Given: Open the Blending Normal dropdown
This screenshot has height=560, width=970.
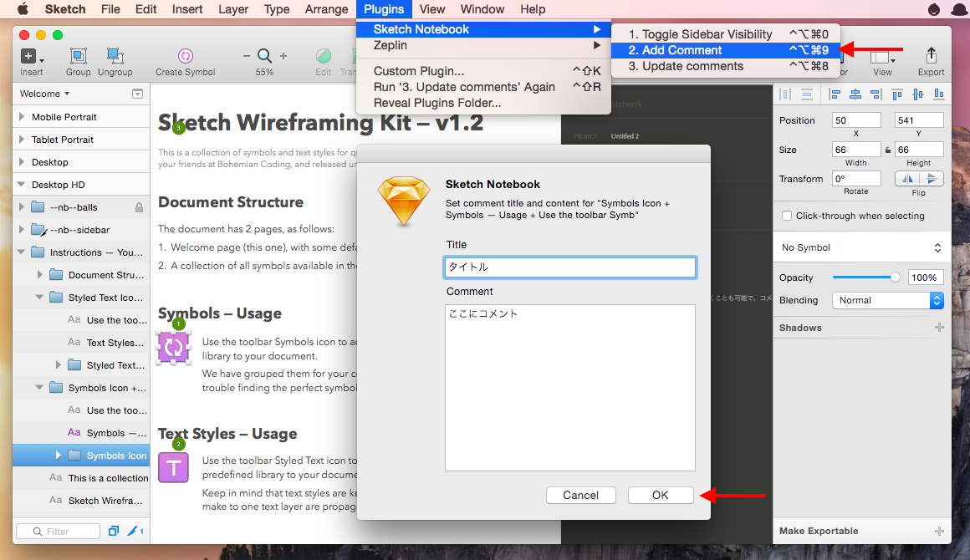Looking at the screenshot, I should 888,300.
